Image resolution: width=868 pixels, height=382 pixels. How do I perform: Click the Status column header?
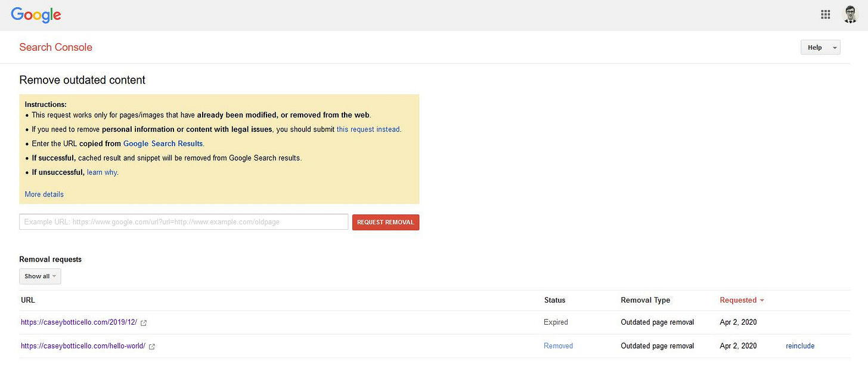(x=554, y=300)
